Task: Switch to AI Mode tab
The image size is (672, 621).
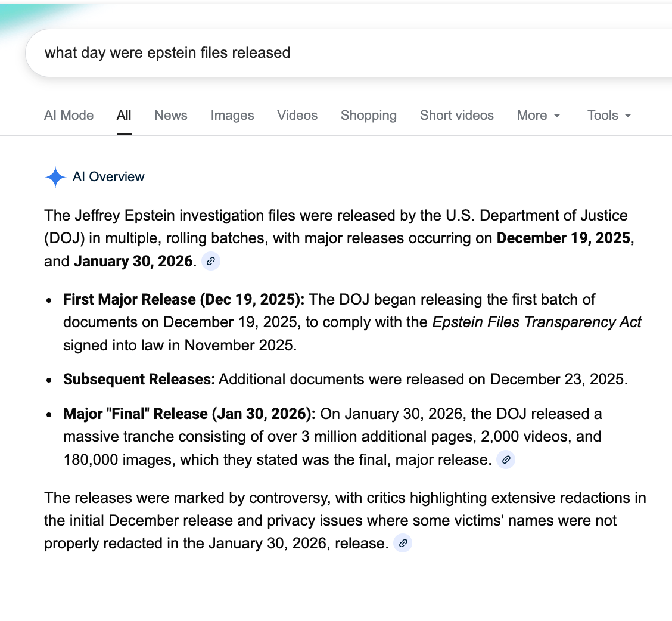Action: tap(69, 116)
